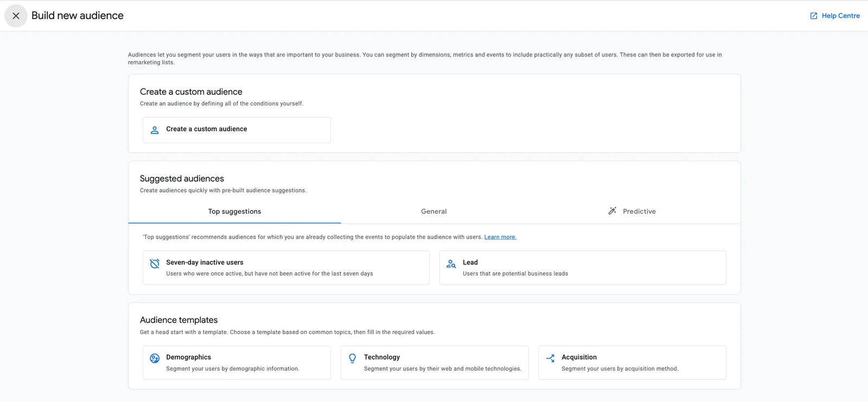The image size is (868, 402).
Task: Select the Seven-day inactive users suggestion
Action: coord(286,267)
